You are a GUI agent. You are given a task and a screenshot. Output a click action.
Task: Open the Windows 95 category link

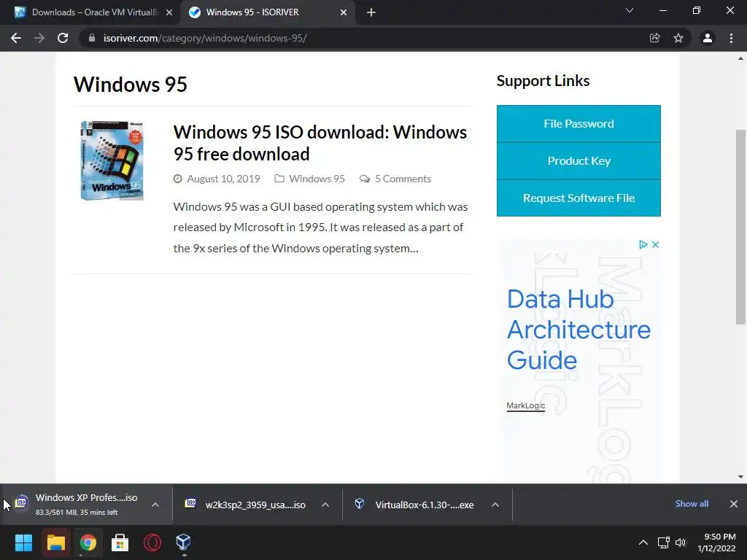(317, 179)
